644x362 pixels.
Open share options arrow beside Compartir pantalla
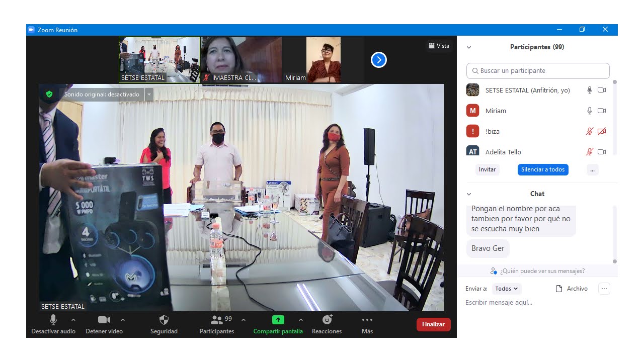tap(301, 320)
